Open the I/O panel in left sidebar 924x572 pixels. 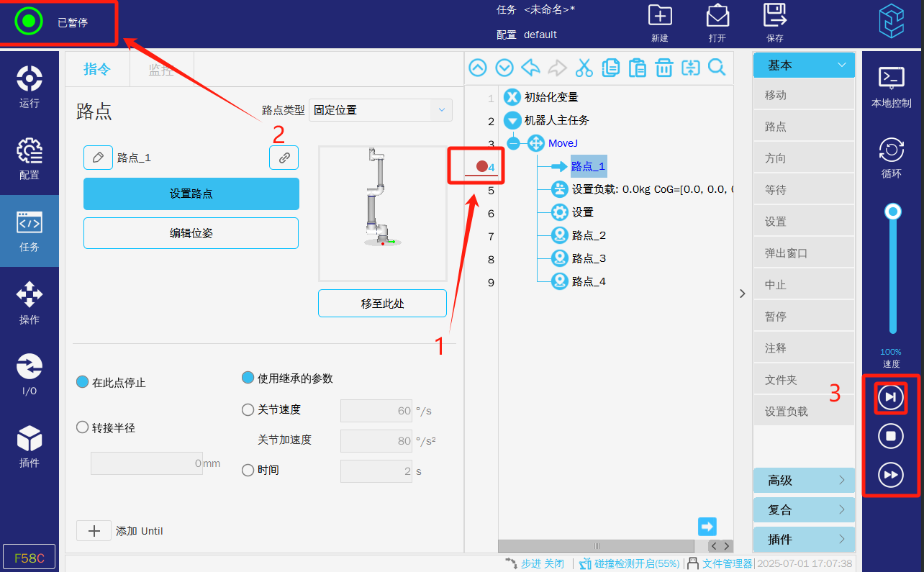pyautogui.click(x=30, y=375)
